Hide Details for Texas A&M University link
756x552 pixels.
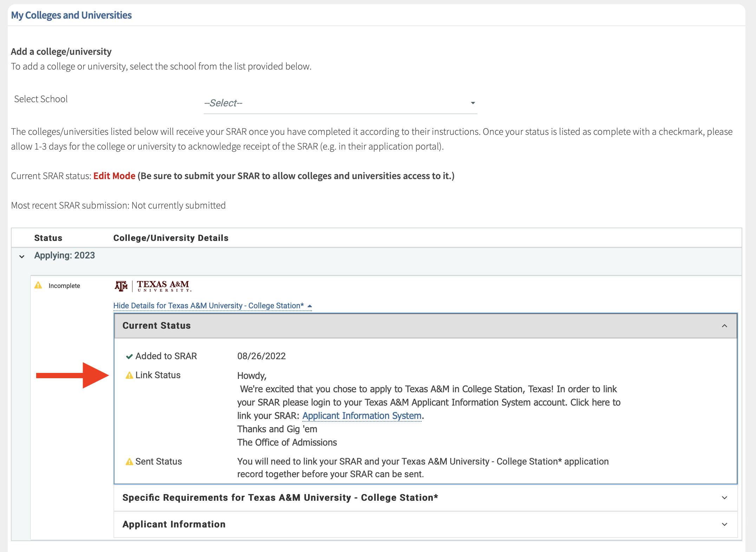click(x=208, y=306)
